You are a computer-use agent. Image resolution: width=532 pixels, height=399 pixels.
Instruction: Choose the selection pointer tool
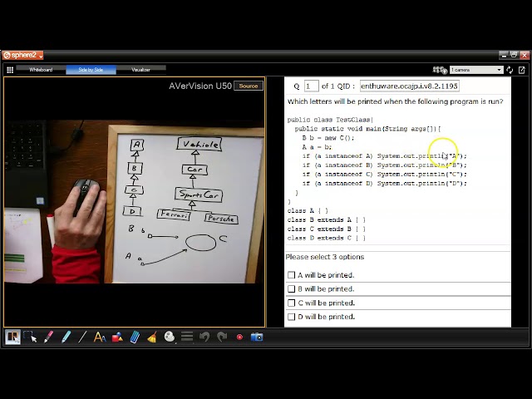tap(30, 337)
